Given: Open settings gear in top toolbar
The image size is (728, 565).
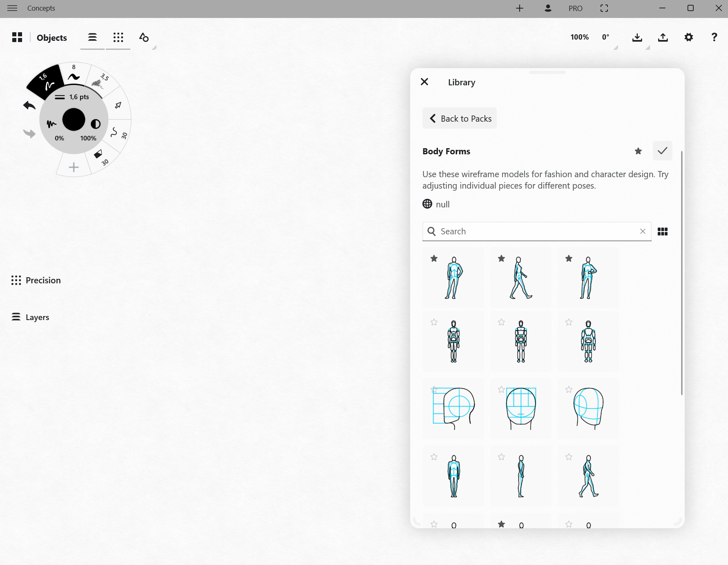Looking at the screenshot, I should pyautogui.click(x=688, y=38).
